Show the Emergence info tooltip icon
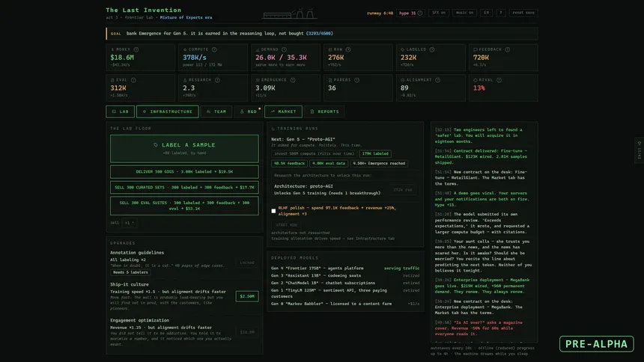This screenshot has height=362, width=644. coord(293,80)
